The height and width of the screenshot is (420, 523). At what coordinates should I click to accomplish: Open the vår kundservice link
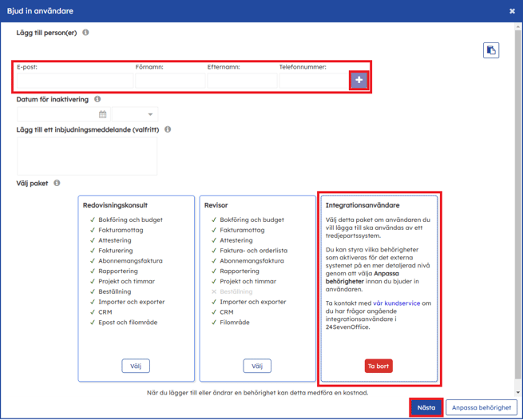tap(396, 303)
